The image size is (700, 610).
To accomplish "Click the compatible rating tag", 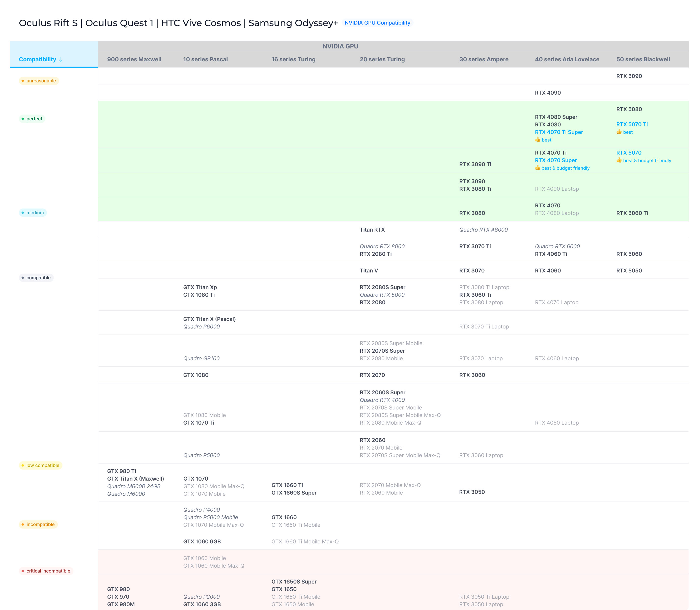I will tap(36, 278).
